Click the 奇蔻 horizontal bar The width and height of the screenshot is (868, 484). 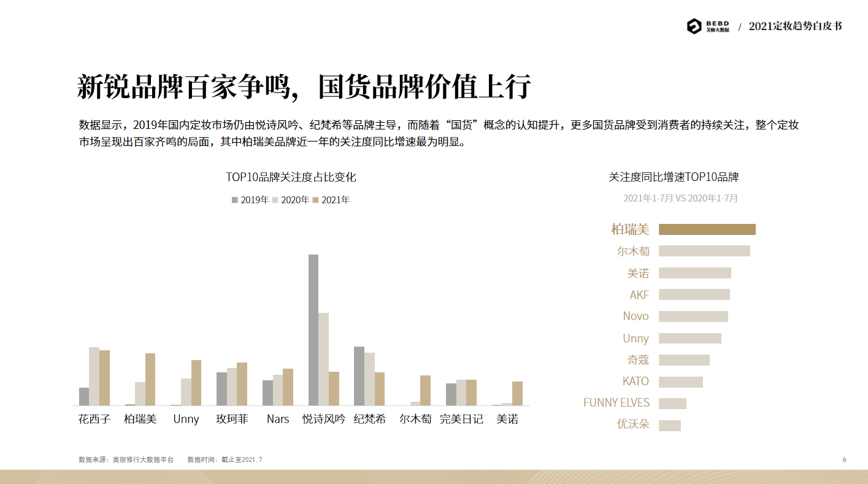point(684,360)
